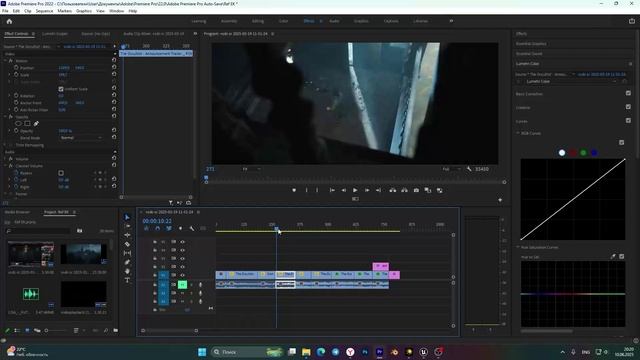Toggle the Basic Correction checkbox
The height and width of the screenshot is (360, 640).
(x=628, y=93)
